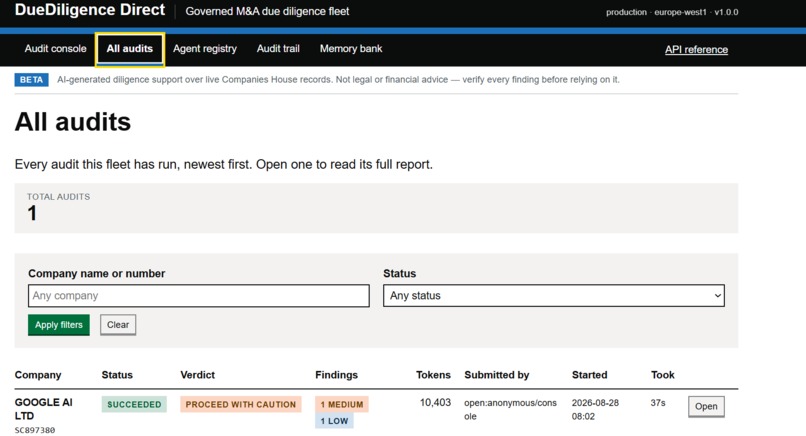Viewport: 806px width, 436px height.
Task: Click the All audits page heading
Action: pyautogui.click(x=73, y=122)
